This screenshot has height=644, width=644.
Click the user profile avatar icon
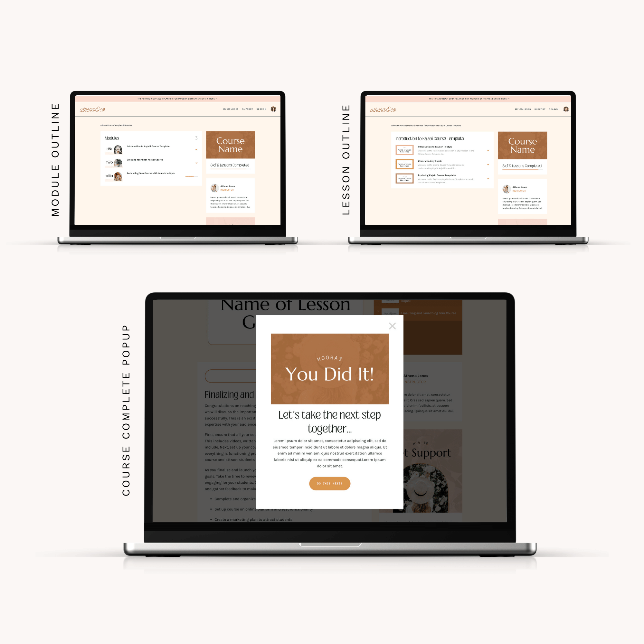tap(273, 112)
